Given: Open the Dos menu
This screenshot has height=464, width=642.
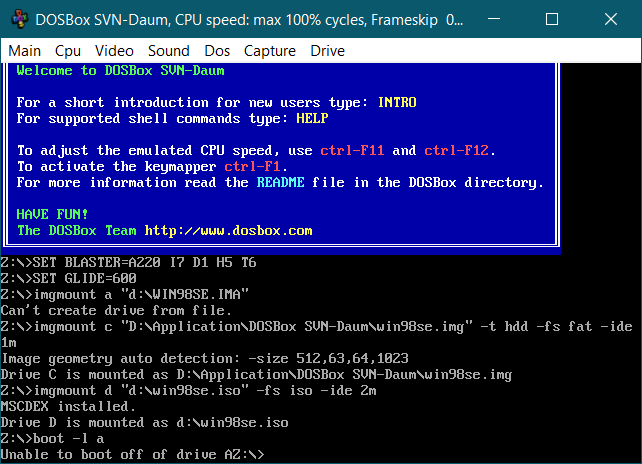Looking at the screenshot, I should 217,51.
